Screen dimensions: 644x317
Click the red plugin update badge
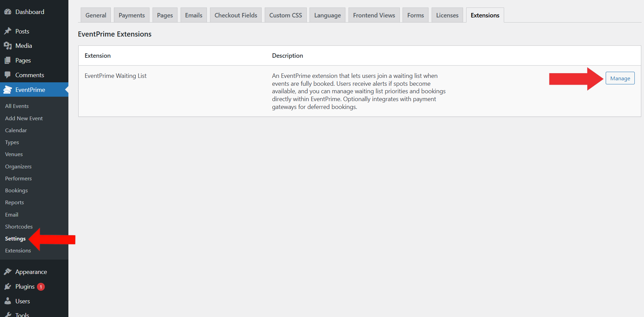(41, 287)
